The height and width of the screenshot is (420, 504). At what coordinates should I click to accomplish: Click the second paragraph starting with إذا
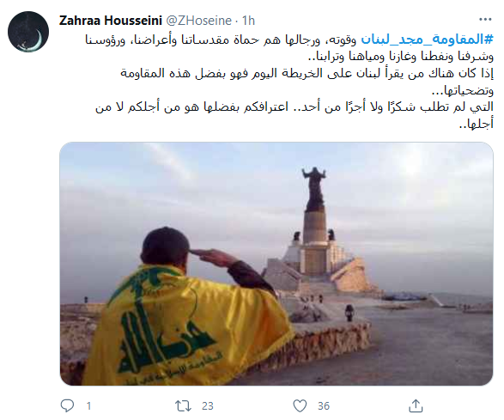[307, 82]
